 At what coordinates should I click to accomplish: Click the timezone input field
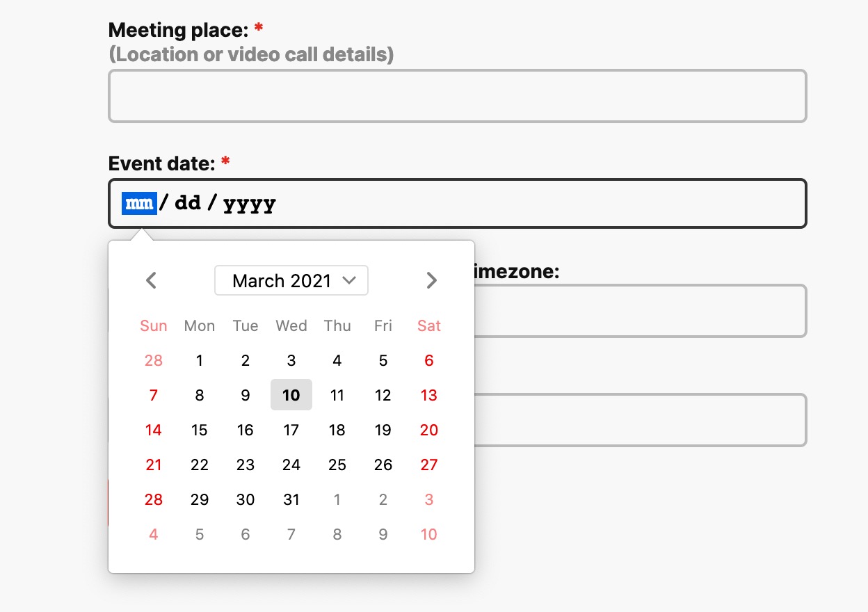[640, 311]
